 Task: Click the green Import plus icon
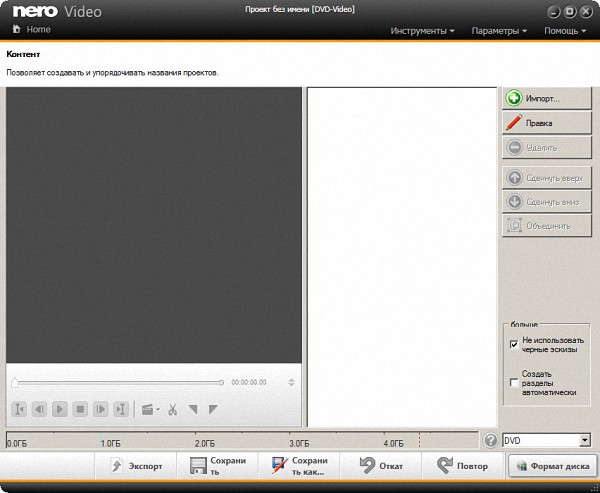pos(514,99)
